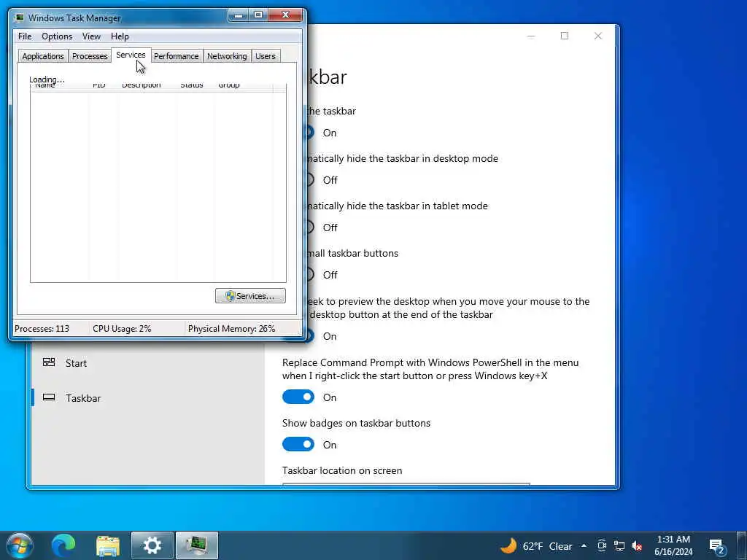Sort services by the Description column header
The height and width of the screenshot is (560, 747).
tap(147, 86)
